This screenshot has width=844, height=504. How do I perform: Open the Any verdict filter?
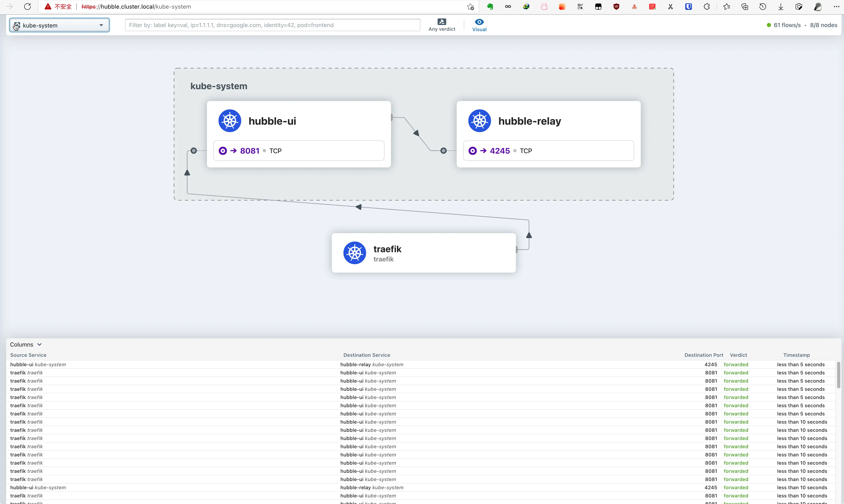441,25
